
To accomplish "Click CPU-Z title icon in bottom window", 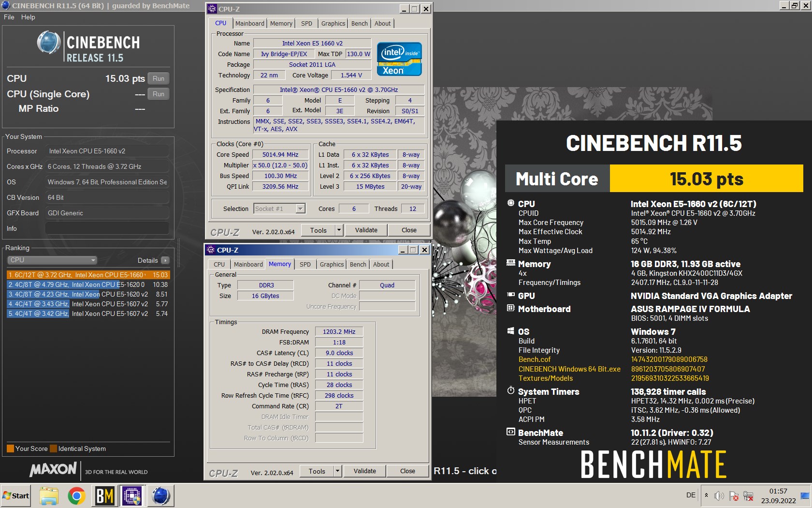I will point(210,250).
